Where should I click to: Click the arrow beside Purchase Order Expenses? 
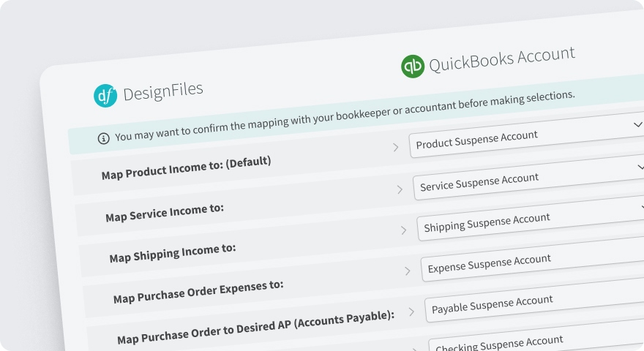408,271
